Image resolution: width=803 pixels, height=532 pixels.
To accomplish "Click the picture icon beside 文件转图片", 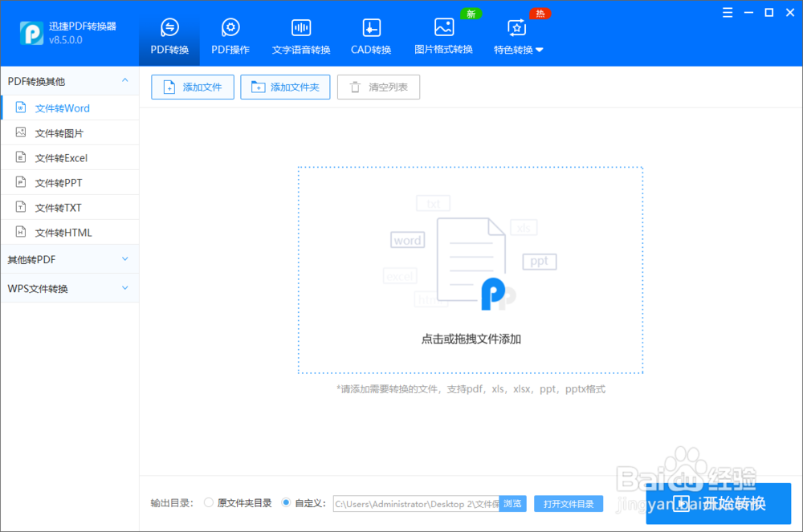I will pyautogui.click(x=21, y=132).
